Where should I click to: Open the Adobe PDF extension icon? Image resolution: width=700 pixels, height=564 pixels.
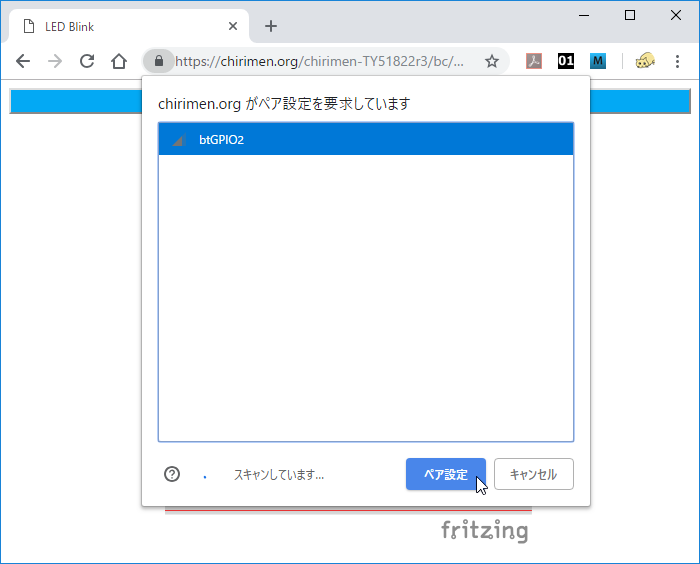click(534, 62)
